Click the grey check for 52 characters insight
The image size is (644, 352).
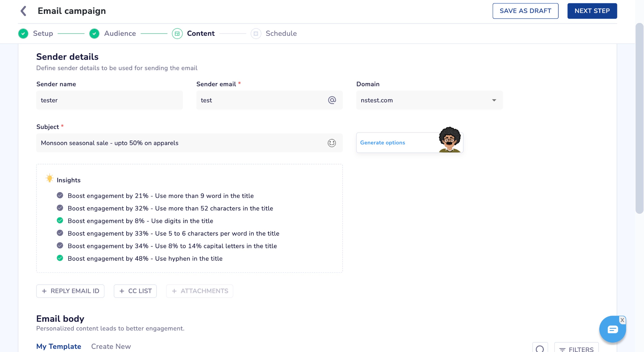point(60,208)
